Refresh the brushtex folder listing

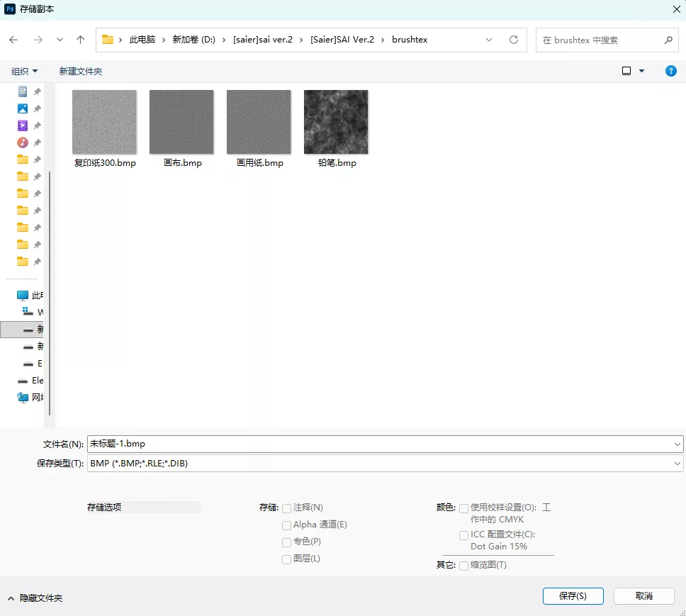514,40
